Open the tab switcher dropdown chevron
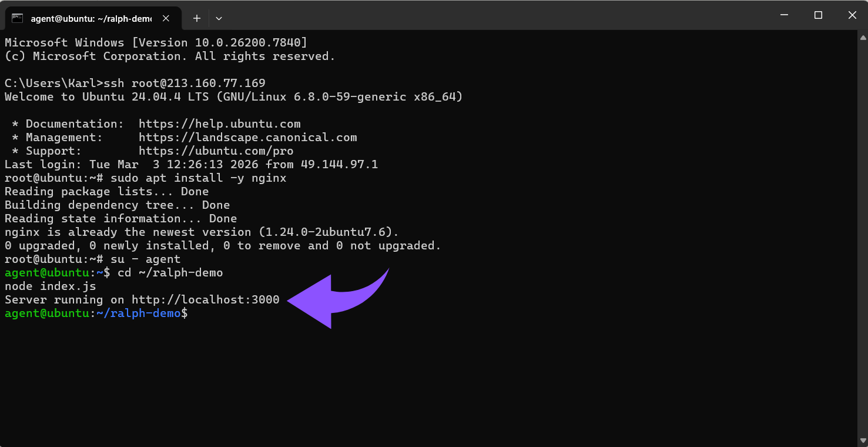This screenshot has height=447, width=868. [219, 18]
